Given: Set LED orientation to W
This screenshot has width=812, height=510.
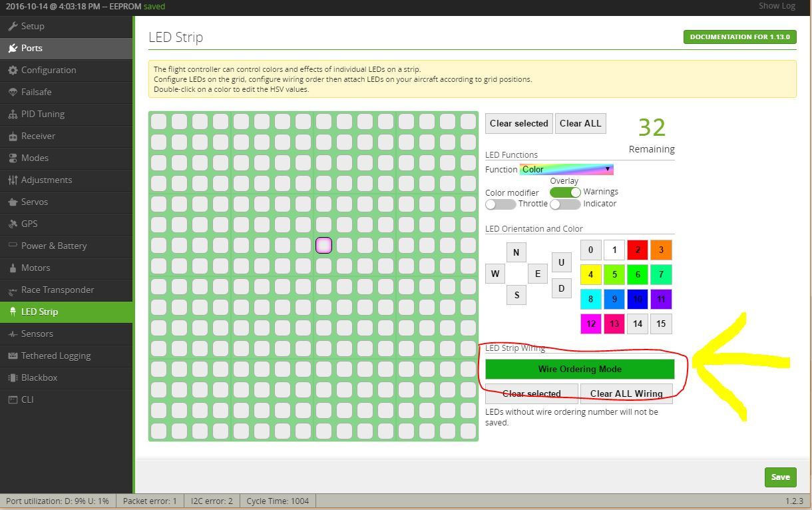Looking at the screenshot, I should 495,273.
